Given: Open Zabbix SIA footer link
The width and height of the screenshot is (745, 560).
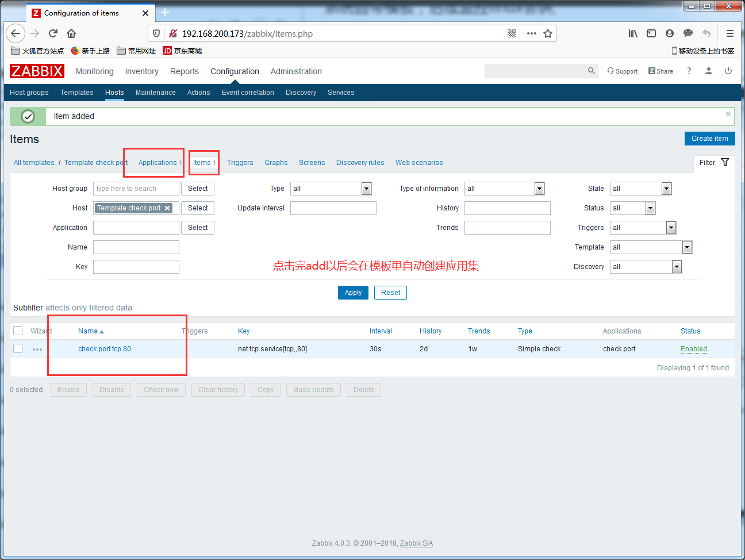Looking at the screenshot, I should (x=417, y=543).
